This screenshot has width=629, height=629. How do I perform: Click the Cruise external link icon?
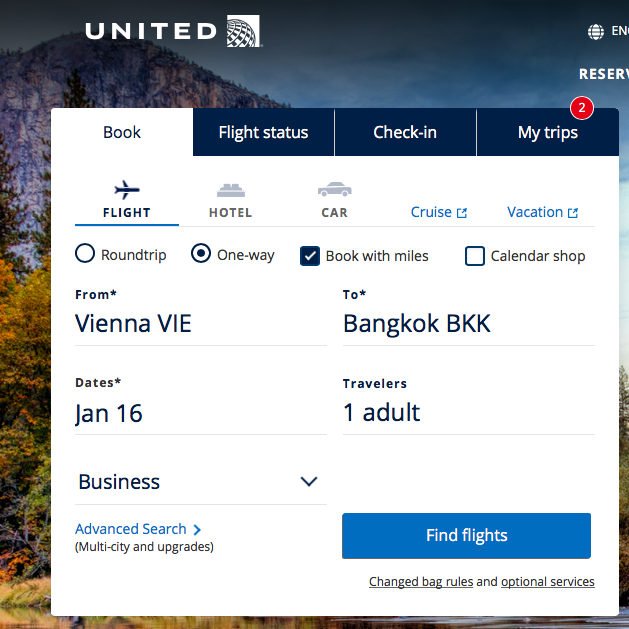coord(462,213)
